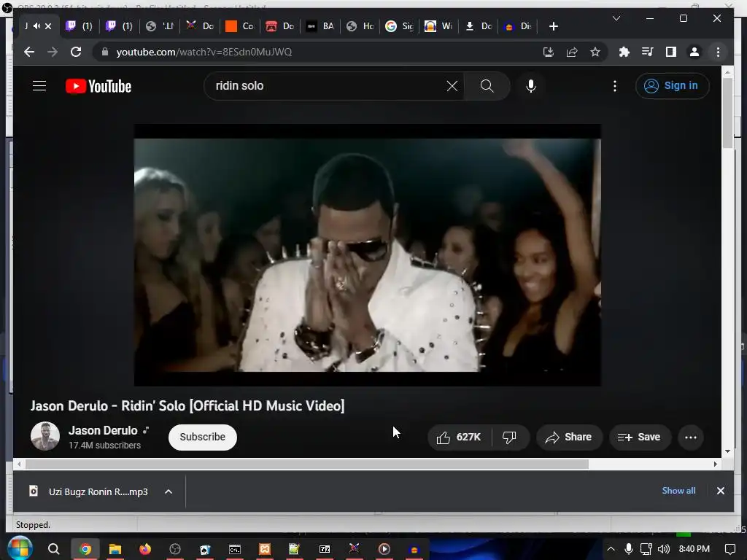Open Firefox from the taskbar

[x=145, y=549]
